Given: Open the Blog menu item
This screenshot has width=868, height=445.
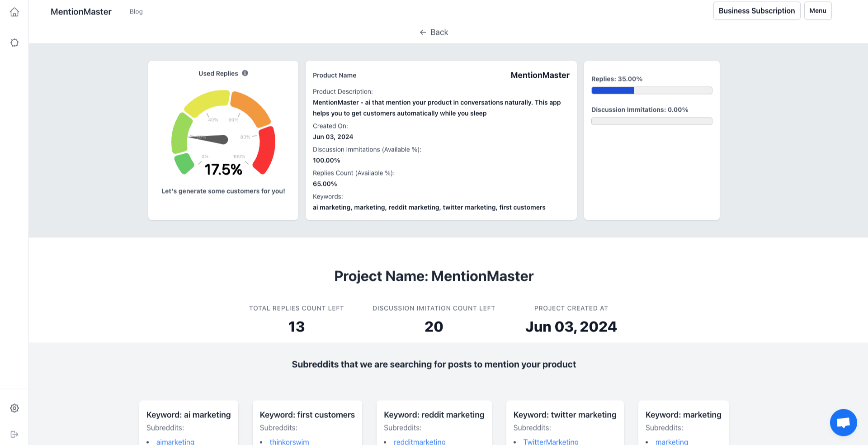Looking at the screenshot, I should click(x=136, y=12).
